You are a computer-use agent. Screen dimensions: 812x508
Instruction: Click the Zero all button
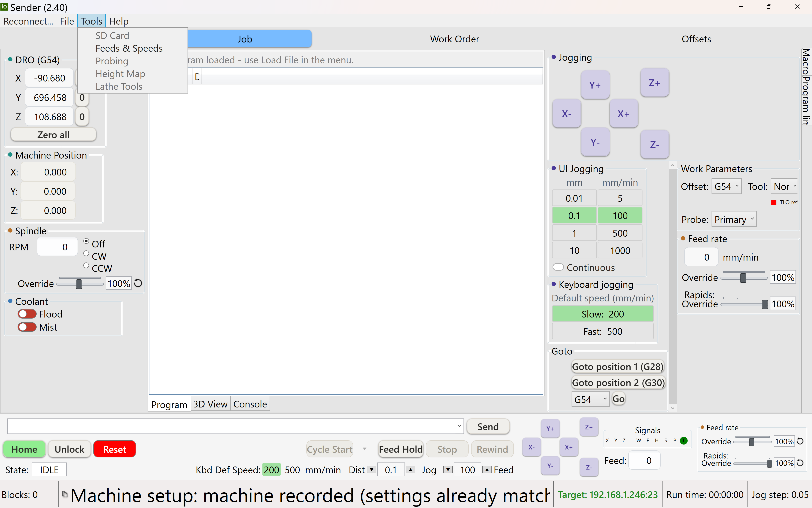click(x=53, y=134)
